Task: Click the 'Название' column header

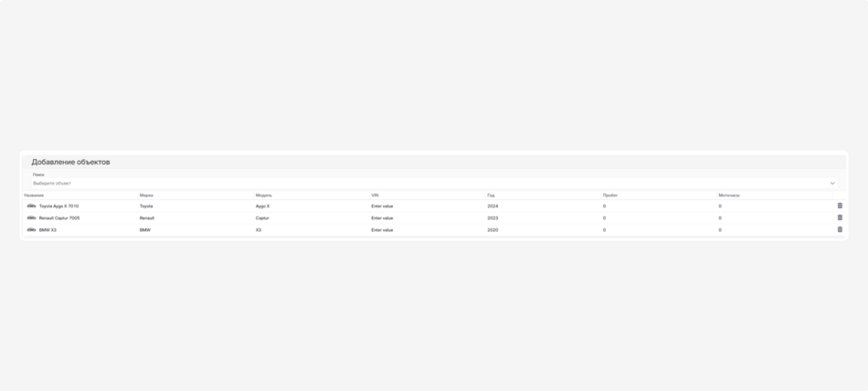Action: (x=34, y=195)
